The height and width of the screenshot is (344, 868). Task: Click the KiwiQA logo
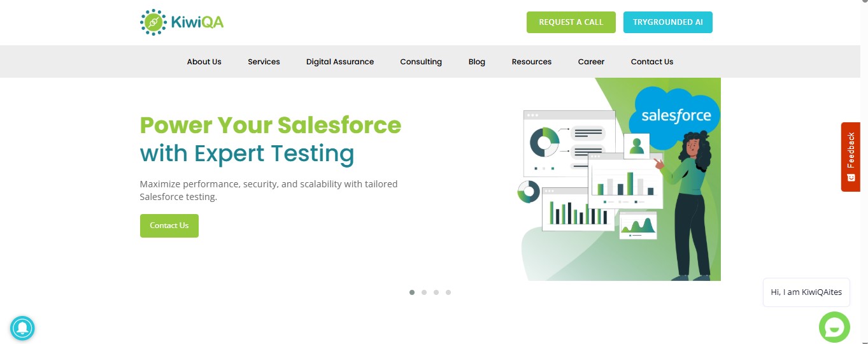click(181, 22)
